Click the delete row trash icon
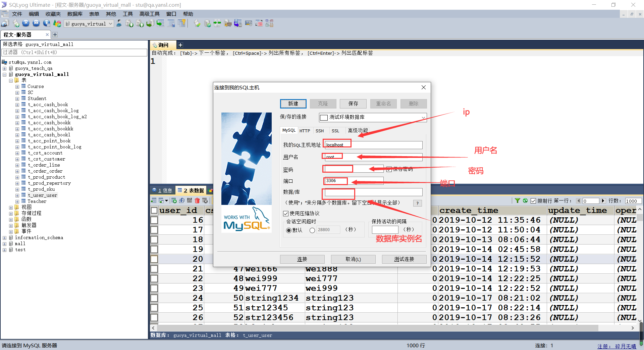 pos(197,201)
